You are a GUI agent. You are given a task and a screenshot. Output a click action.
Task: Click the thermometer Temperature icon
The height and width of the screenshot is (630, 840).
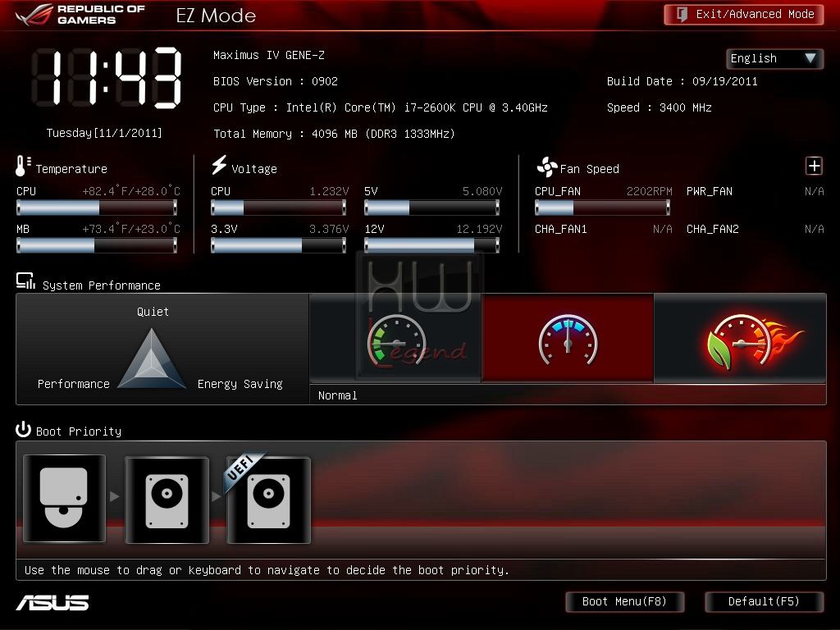[22, 166]
